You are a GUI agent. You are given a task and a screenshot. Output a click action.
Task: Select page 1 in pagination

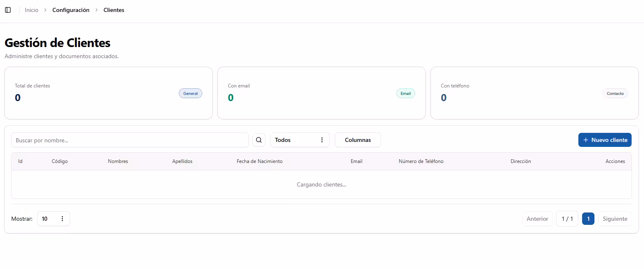(x=588, y=219)
